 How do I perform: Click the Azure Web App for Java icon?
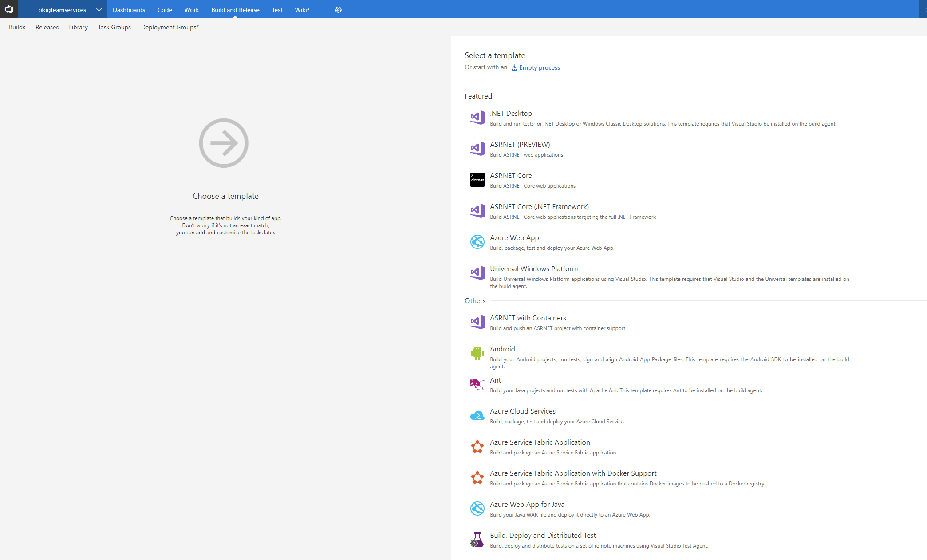(477, 509)
